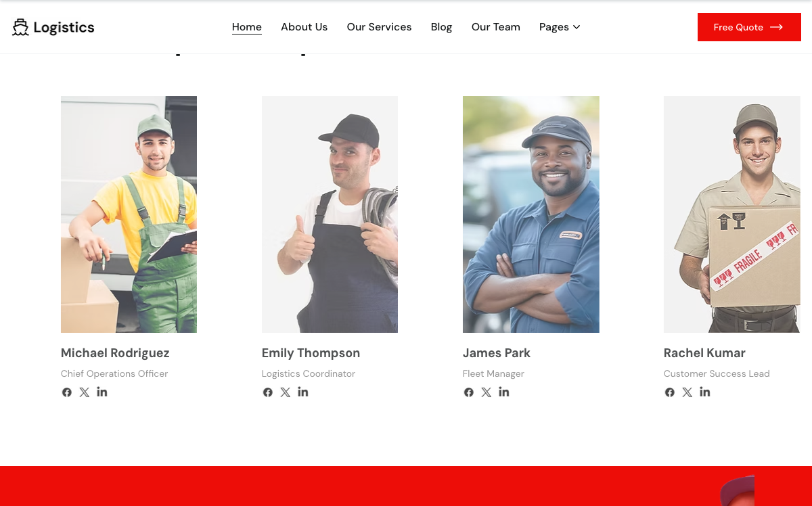812x506 pixels.
Task: Click James Park's X icon
Action: (x=486, y=392)
